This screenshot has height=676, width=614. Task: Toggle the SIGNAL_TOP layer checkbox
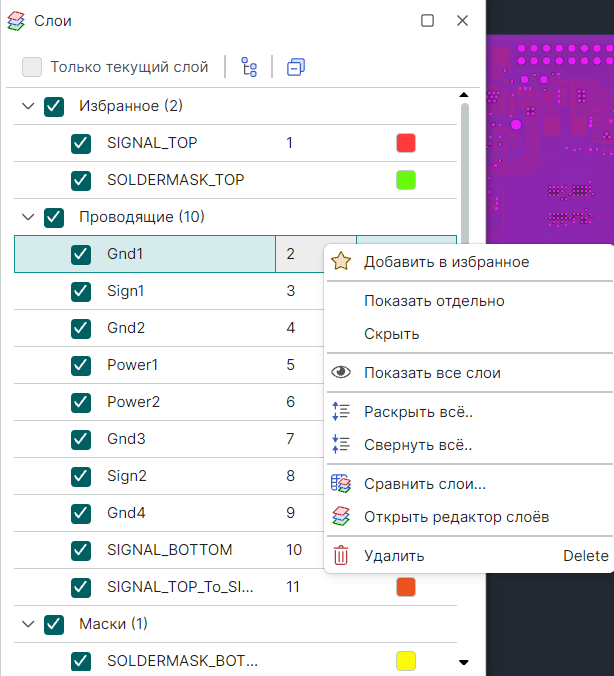(x=81, y=143)
